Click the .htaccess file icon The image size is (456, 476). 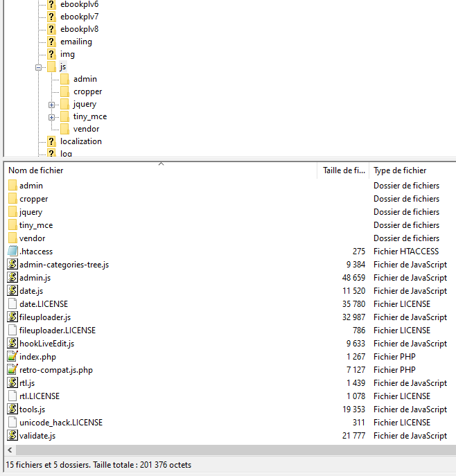tap(12, 252)
